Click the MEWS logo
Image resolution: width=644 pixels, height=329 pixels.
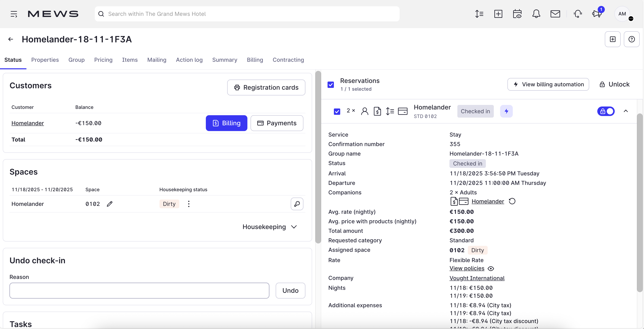coord(53,14)
